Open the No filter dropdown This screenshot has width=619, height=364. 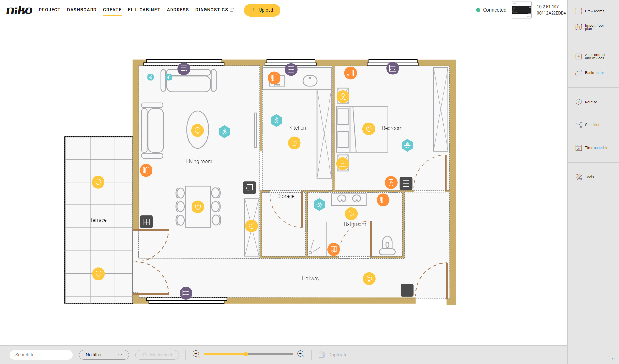[x=104, y=355]
